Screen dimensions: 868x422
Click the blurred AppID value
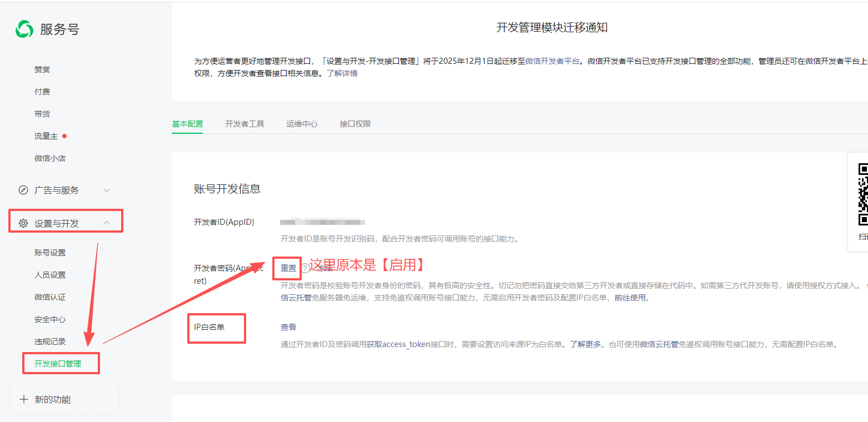pos(322,222)
